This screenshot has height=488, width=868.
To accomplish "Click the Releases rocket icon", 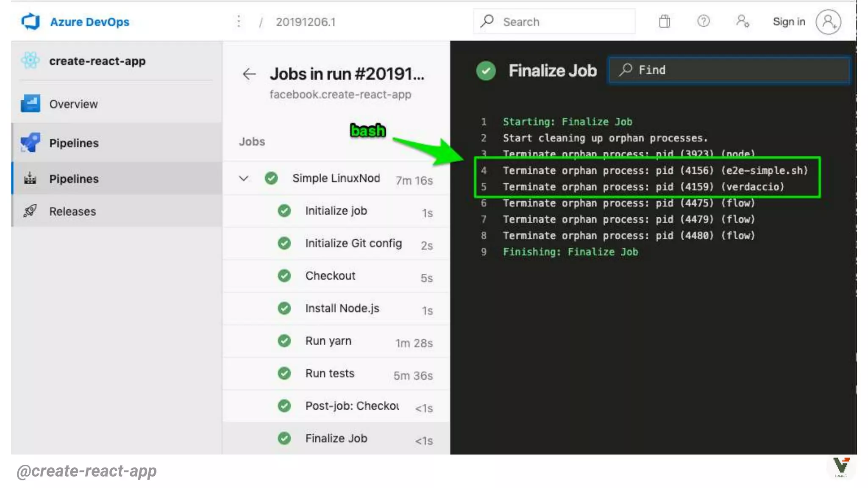I will pos(30,211).
